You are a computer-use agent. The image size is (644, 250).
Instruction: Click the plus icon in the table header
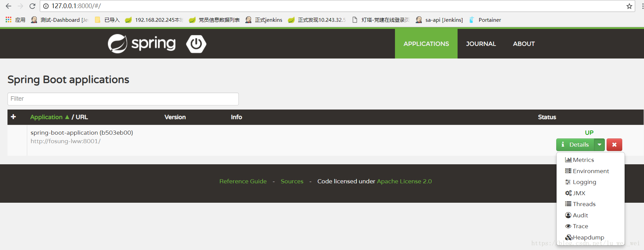coord(13,117)
